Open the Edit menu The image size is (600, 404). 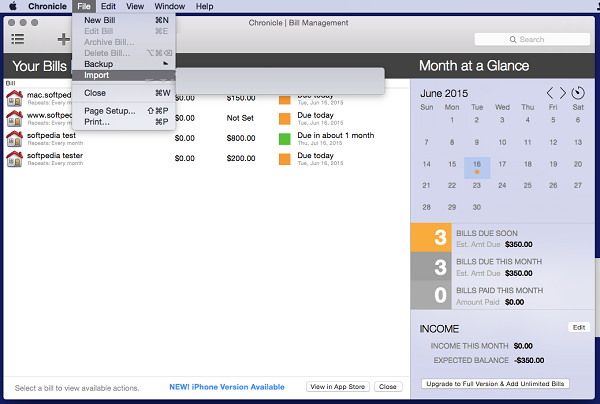[108, 6]
